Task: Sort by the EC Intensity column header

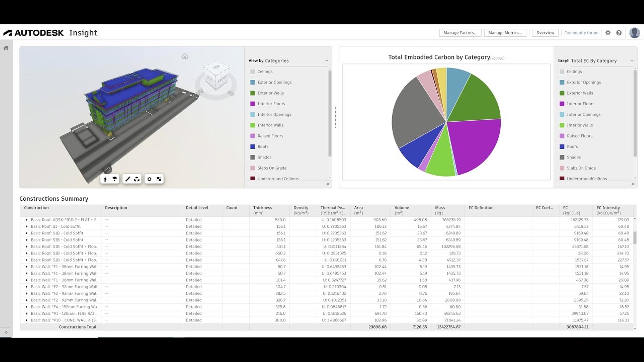Action: (x=613, y=210)
